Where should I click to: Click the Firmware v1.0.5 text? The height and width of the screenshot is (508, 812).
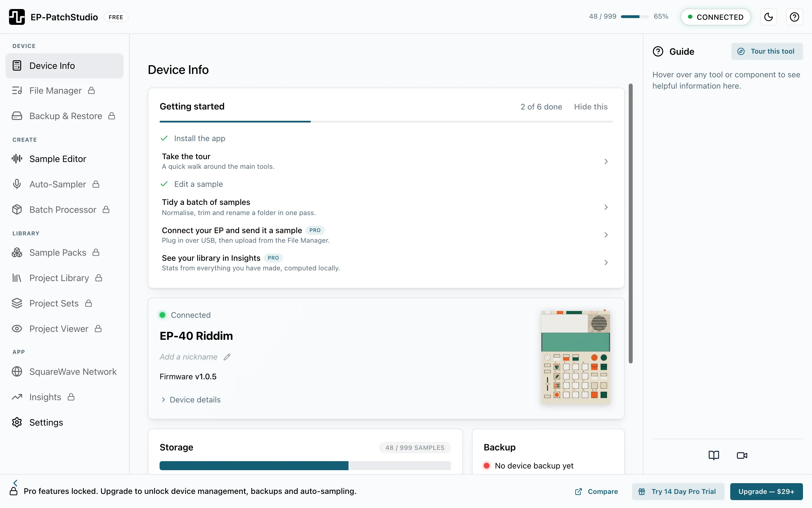(x=188, y=377)
